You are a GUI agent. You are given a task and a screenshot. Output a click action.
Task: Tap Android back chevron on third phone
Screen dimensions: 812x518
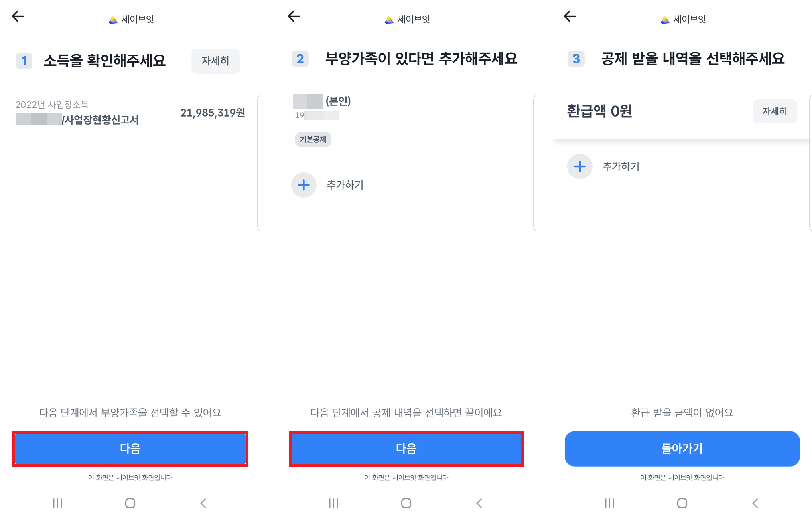pyautogui.click(x=755, y=503)
